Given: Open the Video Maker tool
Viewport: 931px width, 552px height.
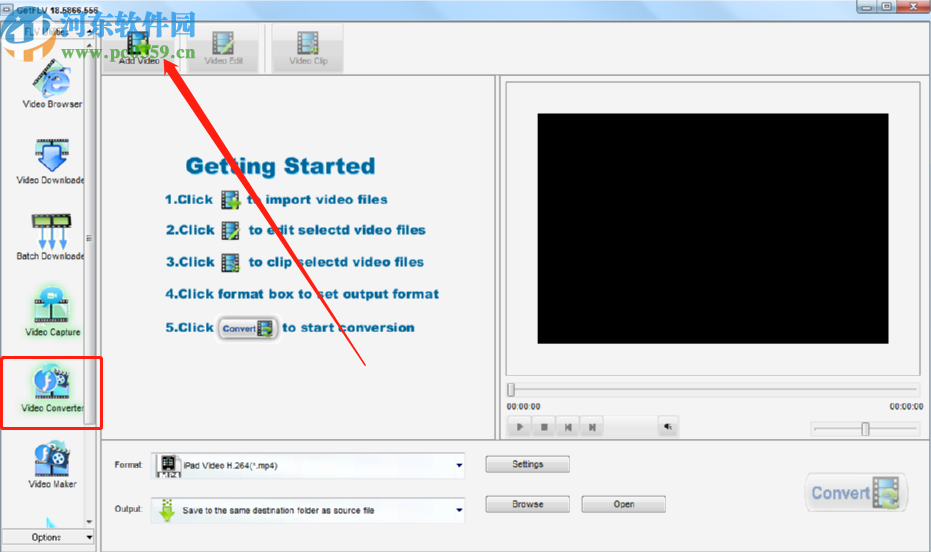Looking at the screenshot, I should [x=52, y=465].
